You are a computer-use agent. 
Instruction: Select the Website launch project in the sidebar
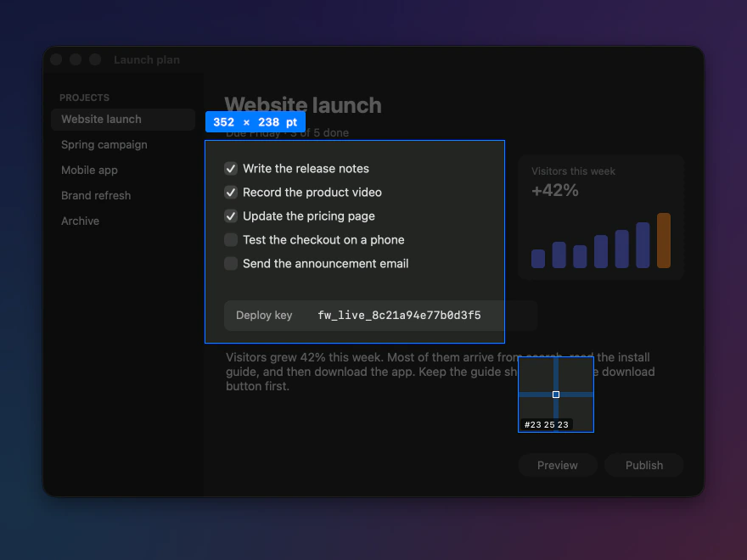coord(123,120)
